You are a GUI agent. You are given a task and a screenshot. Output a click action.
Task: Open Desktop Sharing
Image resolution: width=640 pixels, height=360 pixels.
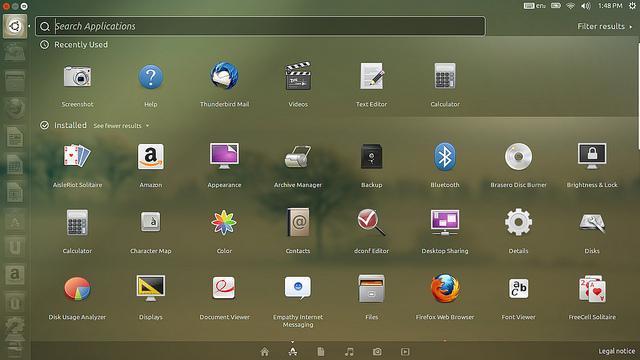point(445,222)
